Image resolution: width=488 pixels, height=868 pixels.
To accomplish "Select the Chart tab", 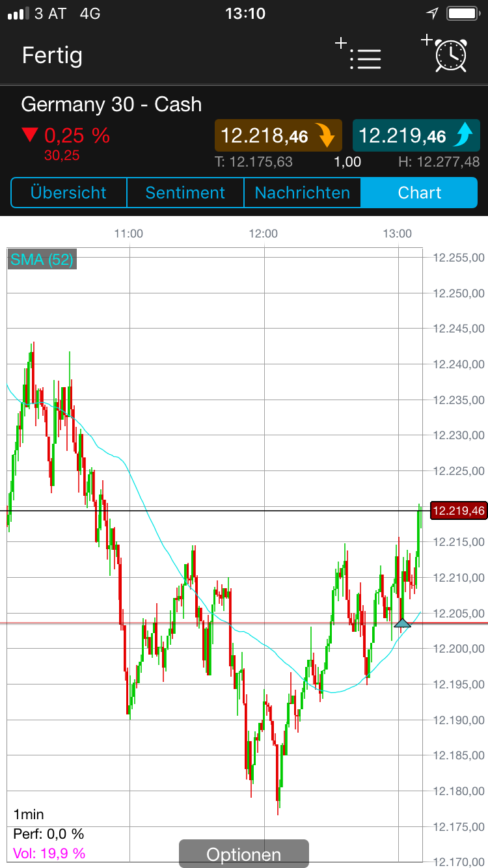I will click(x=419, y=193).
